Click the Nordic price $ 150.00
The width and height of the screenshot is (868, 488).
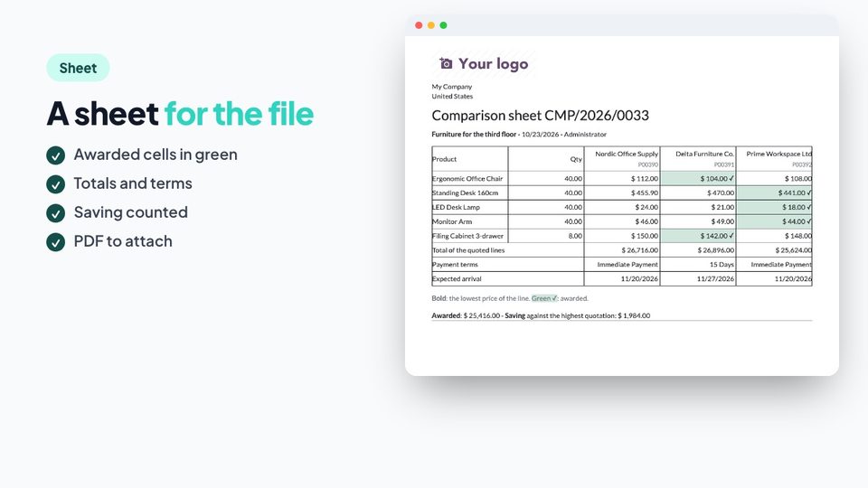[x=645, y=236]
